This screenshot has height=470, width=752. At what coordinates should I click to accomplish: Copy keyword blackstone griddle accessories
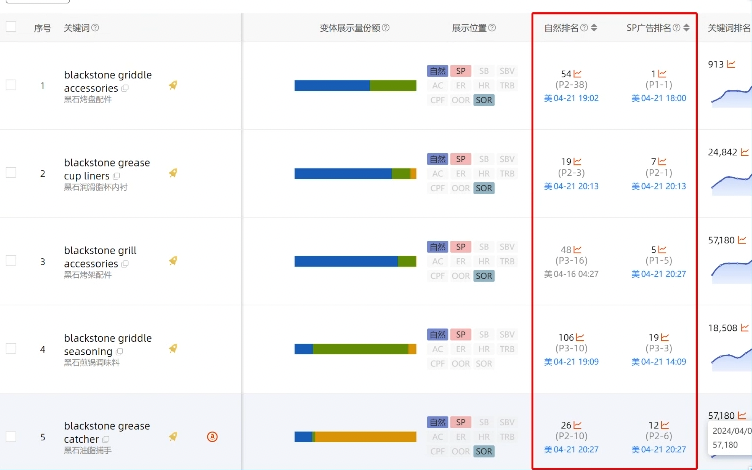coord(125,88)
